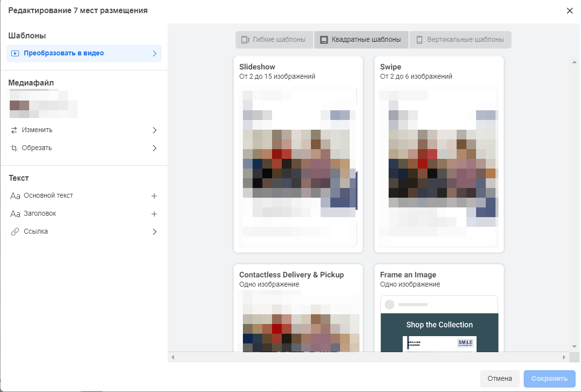The image size is (581, 392).
Task: Click the swap icon next to Изменить
Action: [x=14, y=130]
